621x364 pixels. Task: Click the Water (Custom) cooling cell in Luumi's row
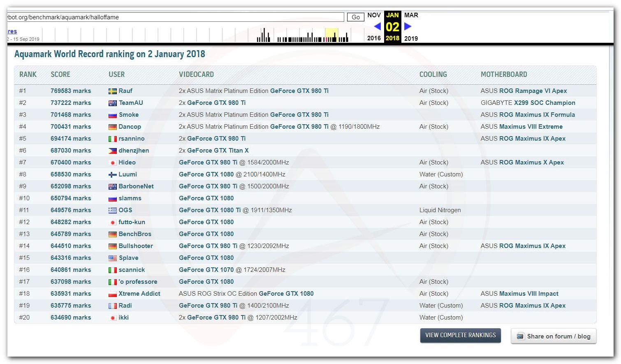[x=441, y=174]
